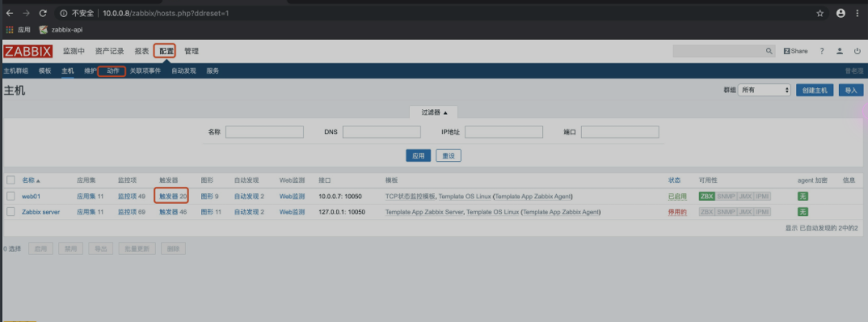This screenshot has width=868, height=322.
Task: Sort by 状态 column header
Action: 674,180
